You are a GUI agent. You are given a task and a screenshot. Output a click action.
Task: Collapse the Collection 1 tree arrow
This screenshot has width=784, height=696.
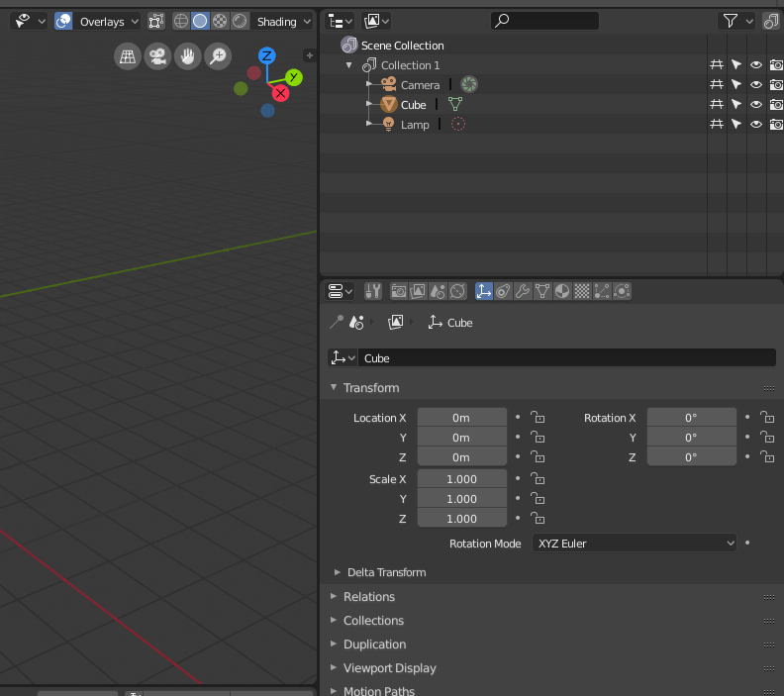pyautogui.click(x=349, y=65)
